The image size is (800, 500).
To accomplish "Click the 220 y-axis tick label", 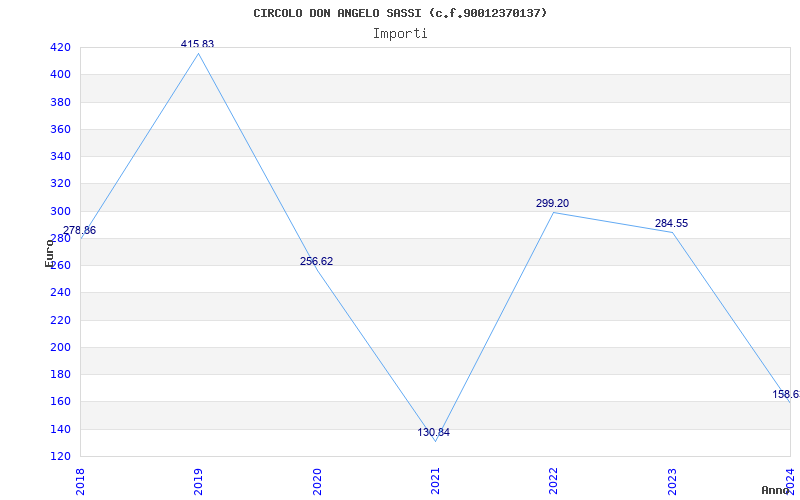I will 60,320.
